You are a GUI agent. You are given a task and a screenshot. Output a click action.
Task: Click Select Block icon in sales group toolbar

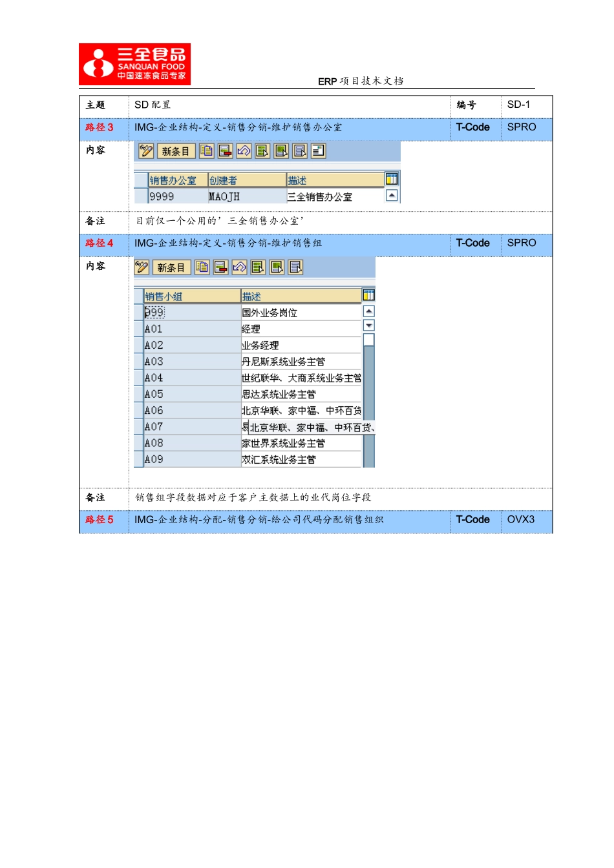click(277, 267)
